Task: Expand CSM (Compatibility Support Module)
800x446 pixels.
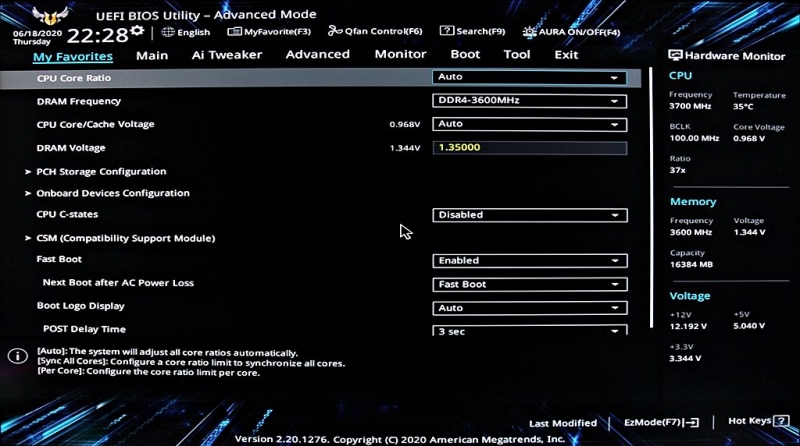Action: click(126, 238)
